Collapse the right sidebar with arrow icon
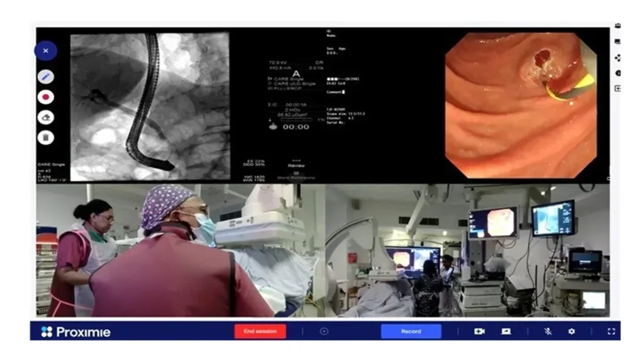644x362 pixels. pos(618,89)
